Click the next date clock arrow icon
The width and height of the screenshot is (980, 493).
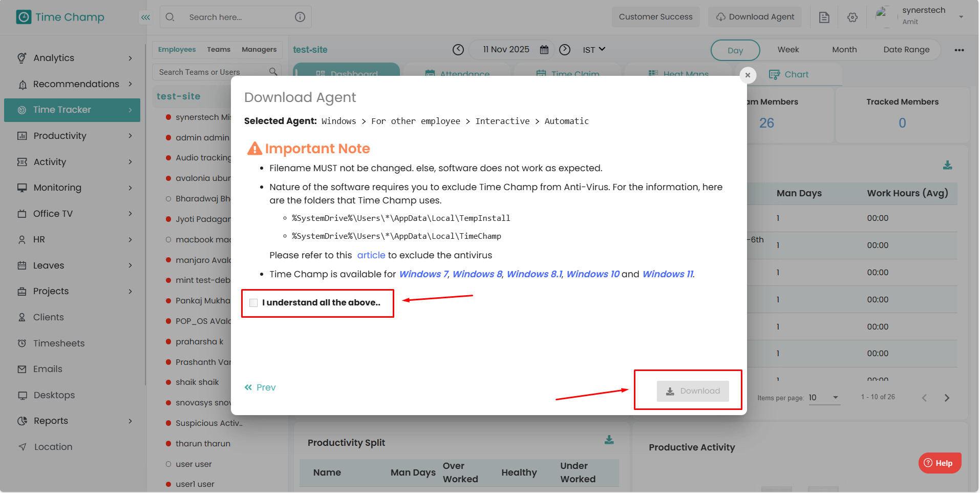tap(565, 50)
